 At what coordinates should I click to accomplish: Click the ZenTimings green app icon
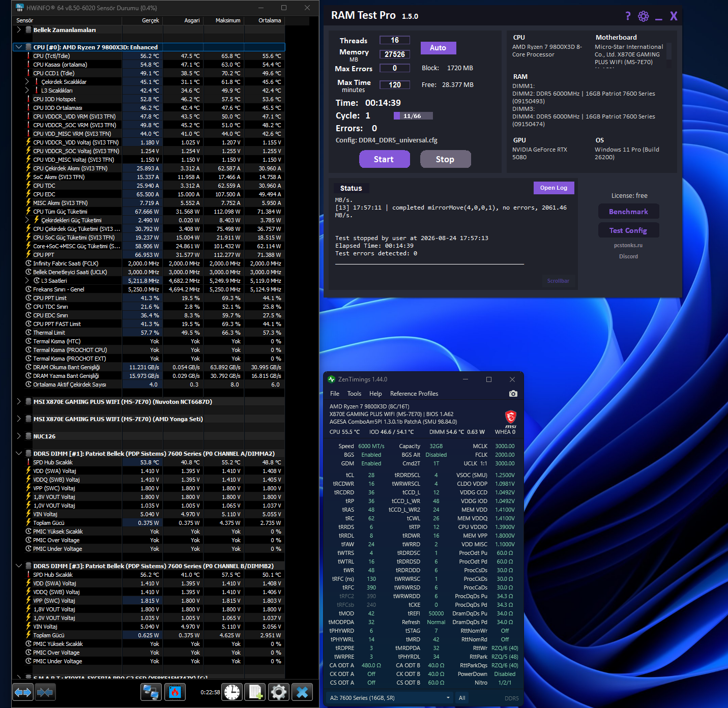click(x=332, y=379)
